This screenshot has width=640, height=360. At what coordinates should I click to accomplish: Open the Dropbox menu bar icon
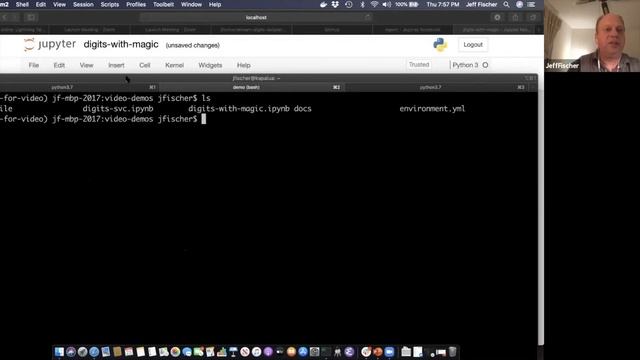(x=335, y=4)
